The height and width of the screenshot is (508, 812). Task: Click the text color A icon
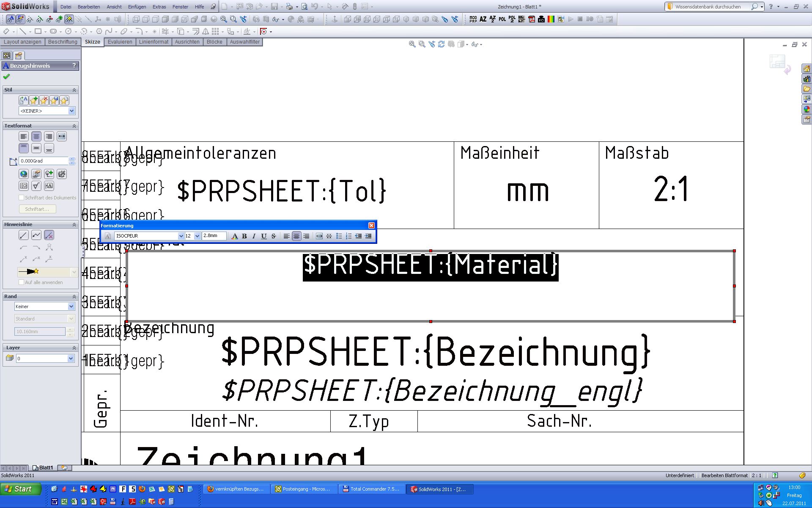click(x=235, y=236)
